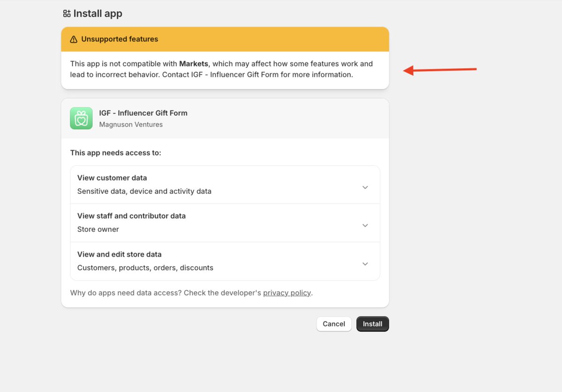Click This app needs access to heading

[x=116, y=153]
